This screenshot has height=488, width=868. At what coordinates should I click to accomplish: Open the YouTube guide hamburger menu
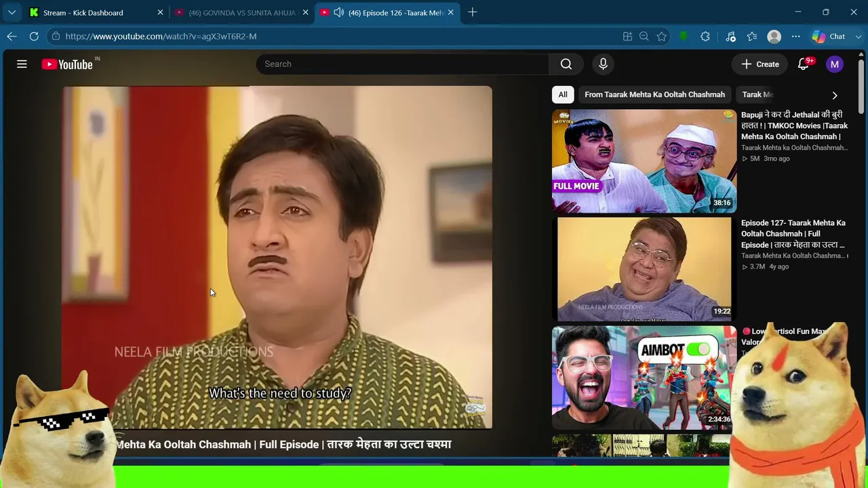[x=22, y=64]
